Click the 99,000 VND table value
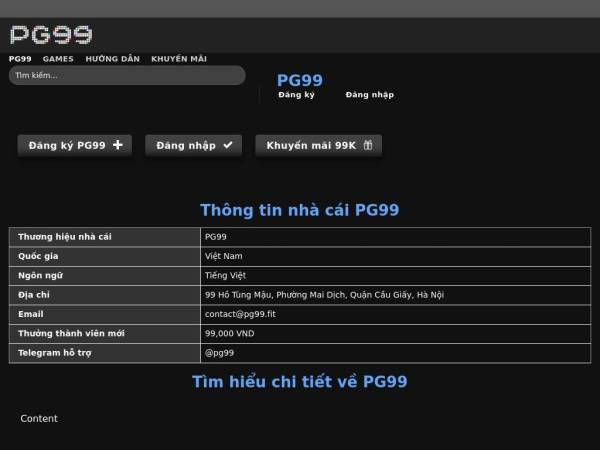The width and height of the screenshot is (600, 450). (229, 333)
